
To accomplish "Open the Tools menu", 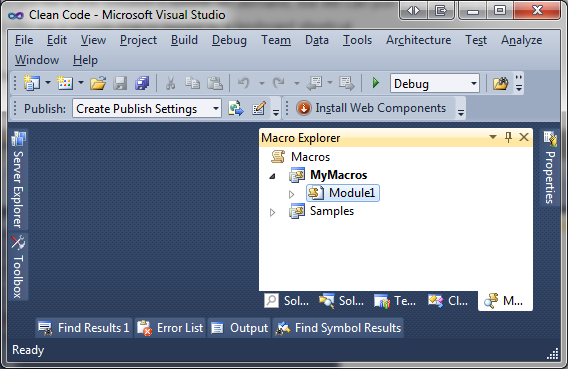I will [x=358, y=40].
